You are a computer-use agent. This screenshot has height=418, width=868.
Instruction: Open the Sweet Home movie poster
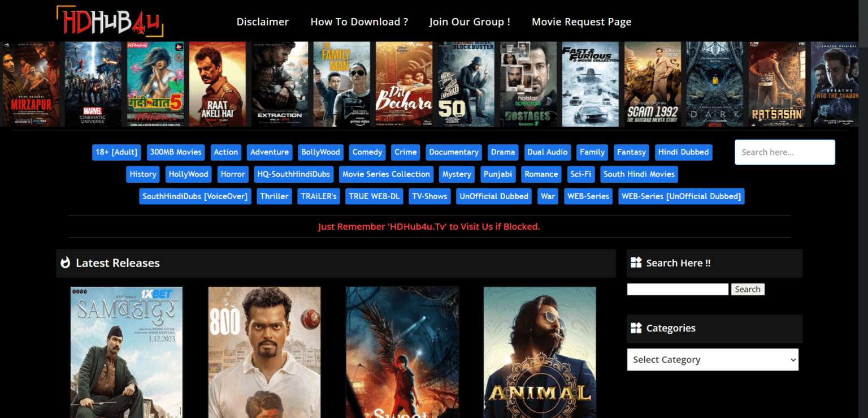pyautogui.click(x=402, y=352)
